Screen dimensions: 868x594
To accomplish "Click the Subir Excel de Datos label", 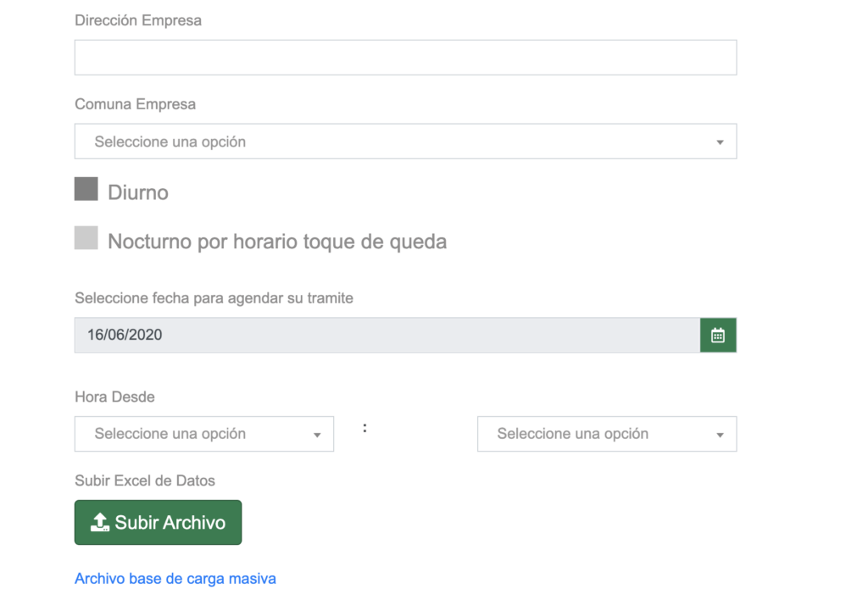I will click(145, 480).
